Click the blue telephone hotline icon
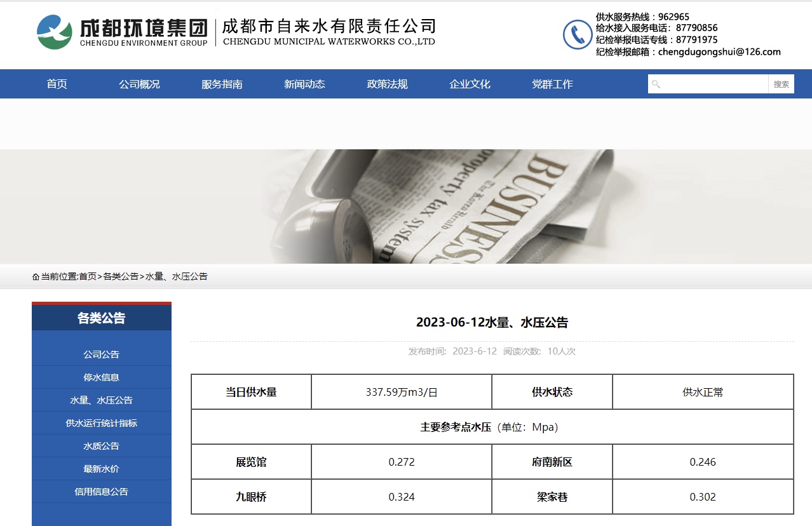The height and width of the screenshot is (526, 812). (x=578, y=34)
